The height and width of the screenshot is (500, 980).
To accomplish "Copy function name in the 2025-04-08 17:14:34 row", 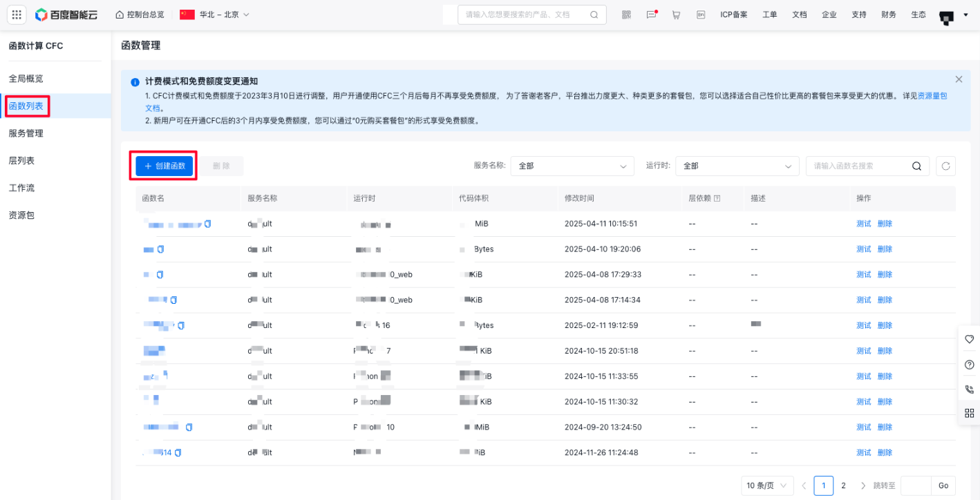I will [173, 300].
